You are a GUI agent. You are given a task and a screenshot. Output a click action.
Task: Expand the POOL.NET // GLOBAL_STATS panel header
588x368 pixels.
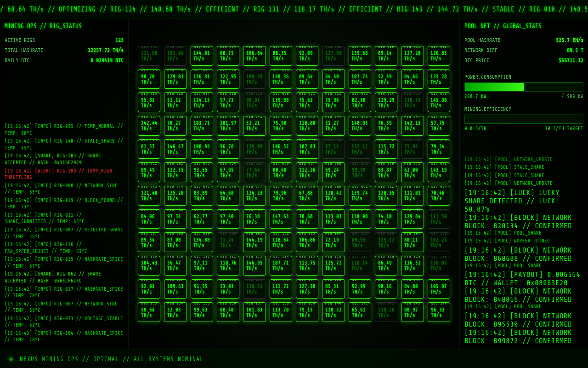click(503, 26)
